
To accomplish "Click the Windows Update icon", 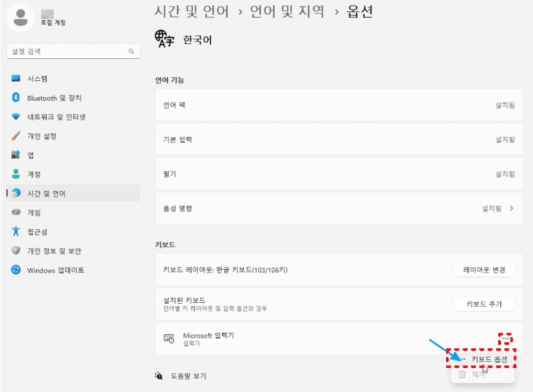I will (16, 270).
